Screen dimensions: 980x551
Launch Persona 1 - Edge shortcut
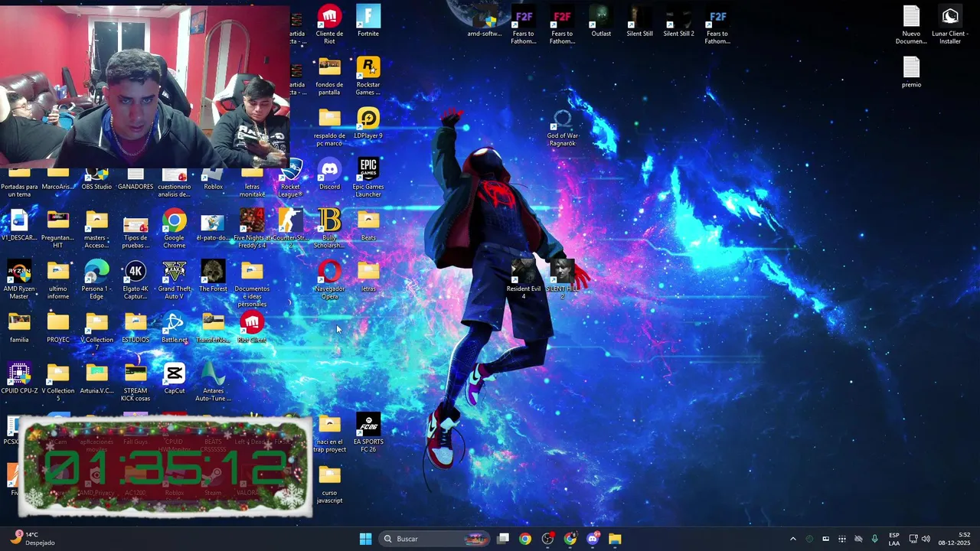[96, 280]
